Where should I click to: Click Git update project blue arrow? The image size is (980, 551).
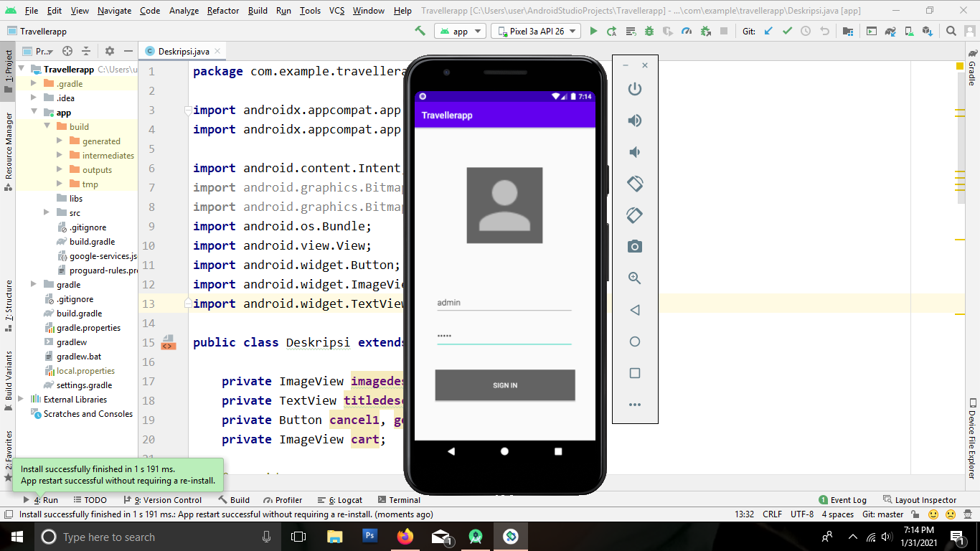coord(768,31)
